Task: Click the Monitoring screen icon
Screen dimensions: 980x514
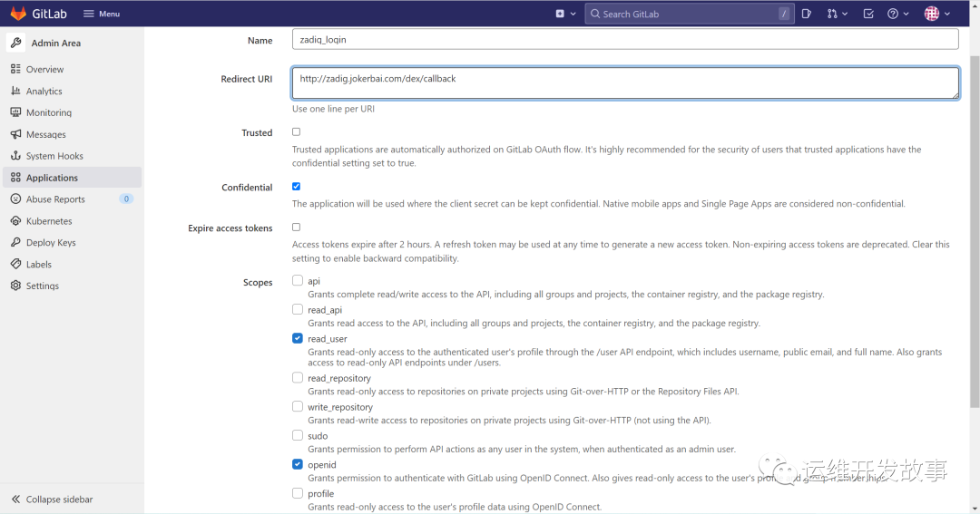Action: (x=15, y=112)
